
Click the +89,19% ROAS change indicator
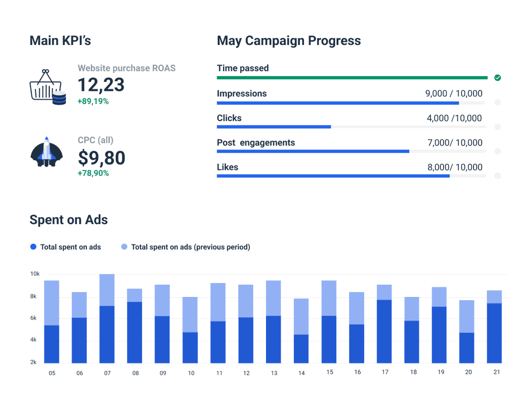[x=93, y=101]
